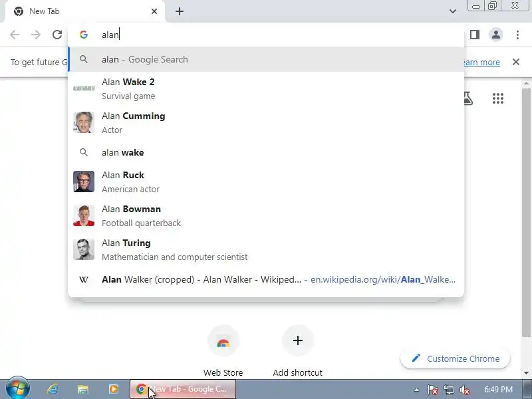Image resolution: width=532 pixels, height=399 pixels.
Task: Click the Customize Chrome button
Action: tap(456, 358)
